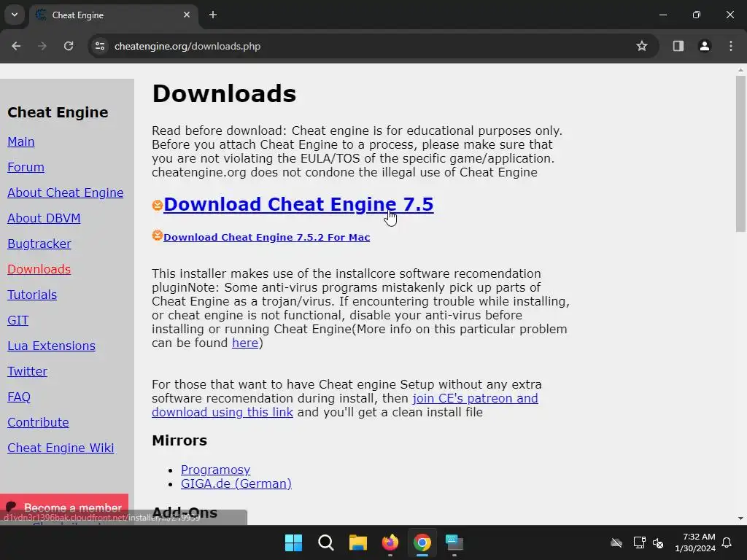Screen dimensions: 747x560
Task: Click the muted volume tray icon
Action: coord(658,542)
